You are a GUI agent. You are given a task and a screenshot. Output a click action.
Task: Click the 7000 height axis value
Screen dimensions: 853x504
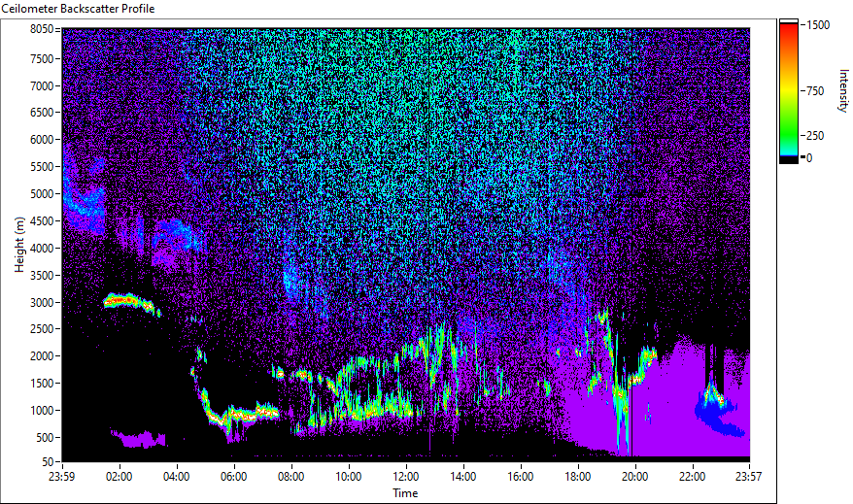coord(42,85)
